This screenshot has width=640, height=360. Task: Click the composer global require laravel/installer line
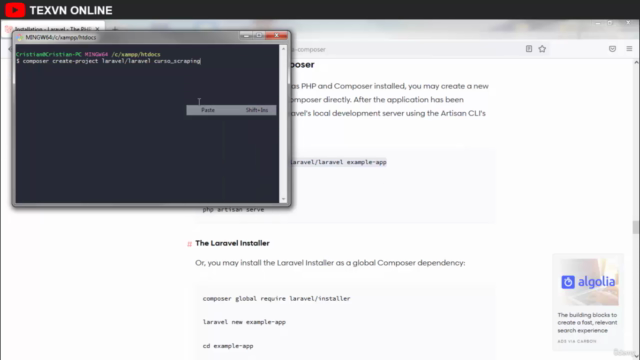click(276, 298)
